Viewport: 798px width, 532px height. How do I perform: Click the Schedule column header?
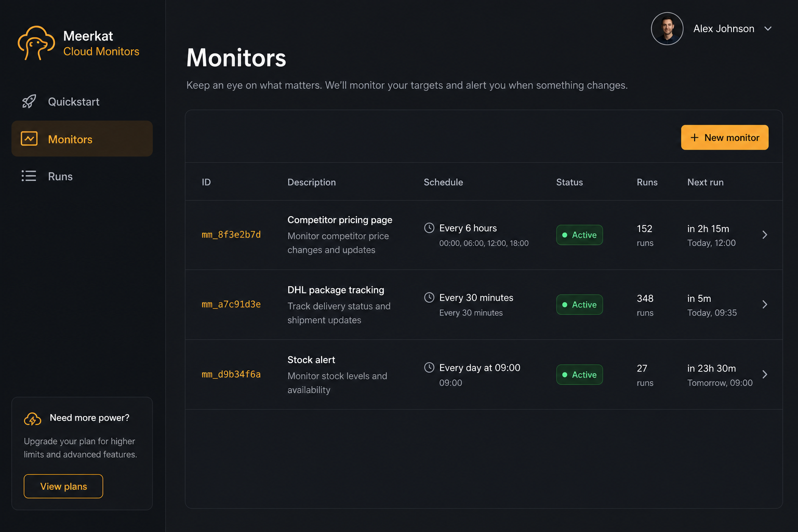(443, 182)
